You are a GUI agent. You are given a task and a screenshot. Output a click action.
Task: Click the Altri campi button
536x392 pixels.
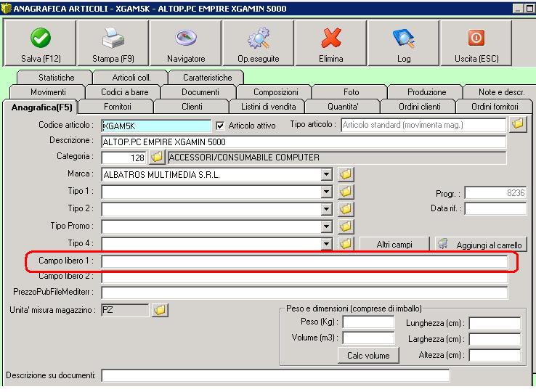(x=394, y=245)
